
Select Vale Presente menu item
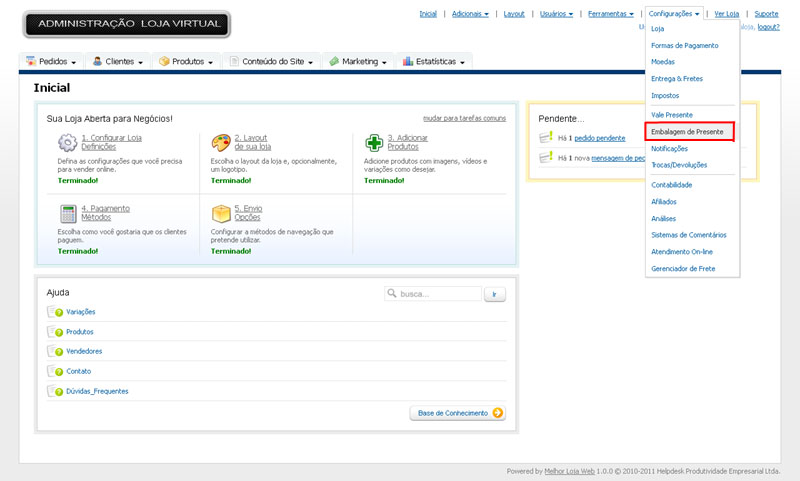coord(671,115)
